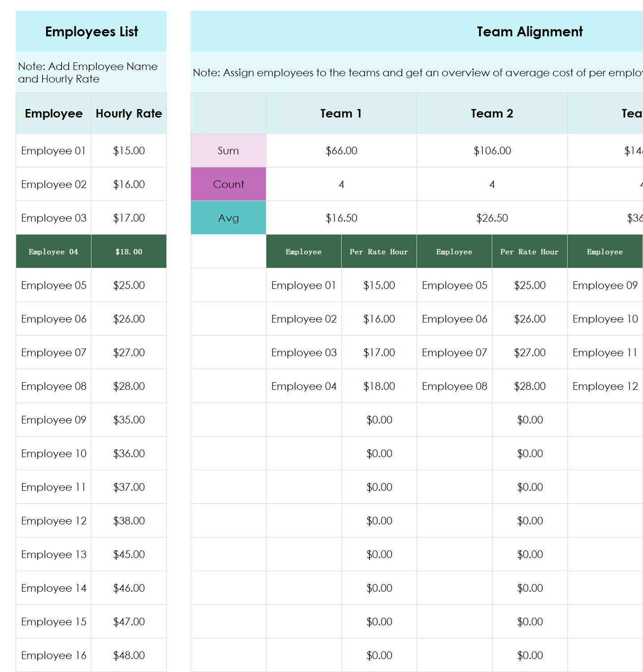
Task: Select the $36.00 hourly rate cell
Action: coord(129,453)
